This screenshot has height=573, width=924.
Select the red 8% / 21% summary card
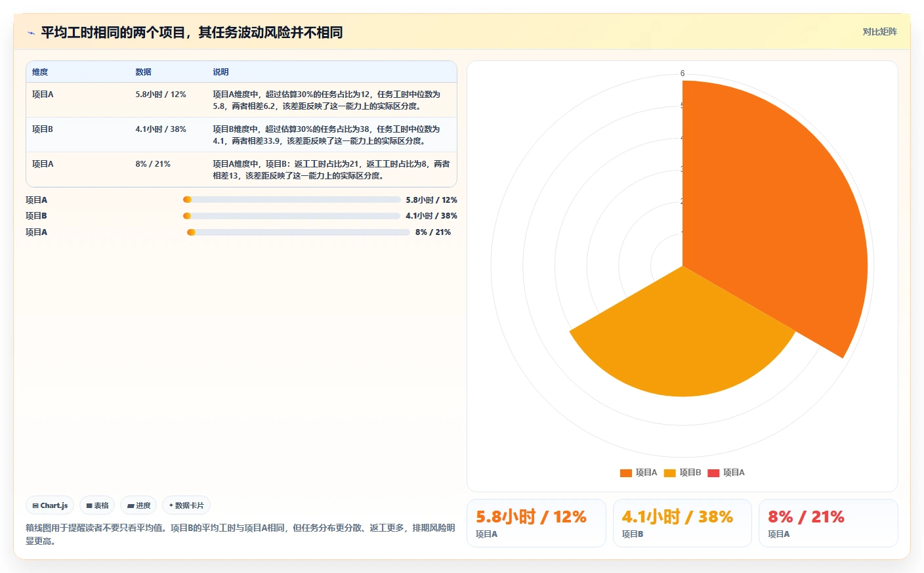[828, 523]
